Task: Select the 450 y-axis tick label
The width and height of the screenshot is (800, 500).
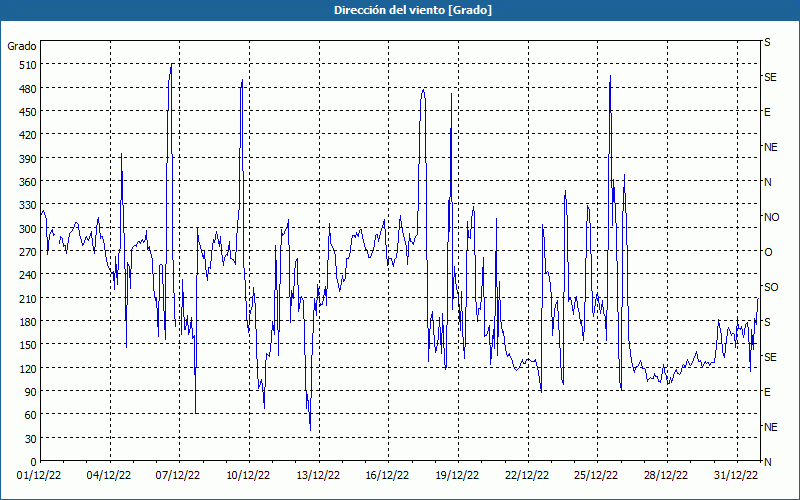Action: tap(27, 112)
